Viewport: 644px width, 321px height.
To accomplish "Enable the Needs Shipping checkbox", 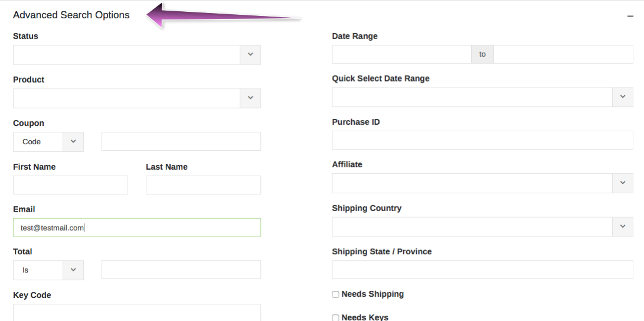I will coord(335,294).
